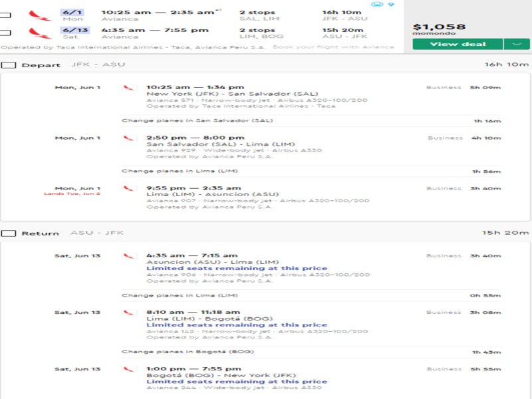The image size is (532, 399).
Task: Click 'Avianca 244' wide-body jet details line
Action: 234,388
